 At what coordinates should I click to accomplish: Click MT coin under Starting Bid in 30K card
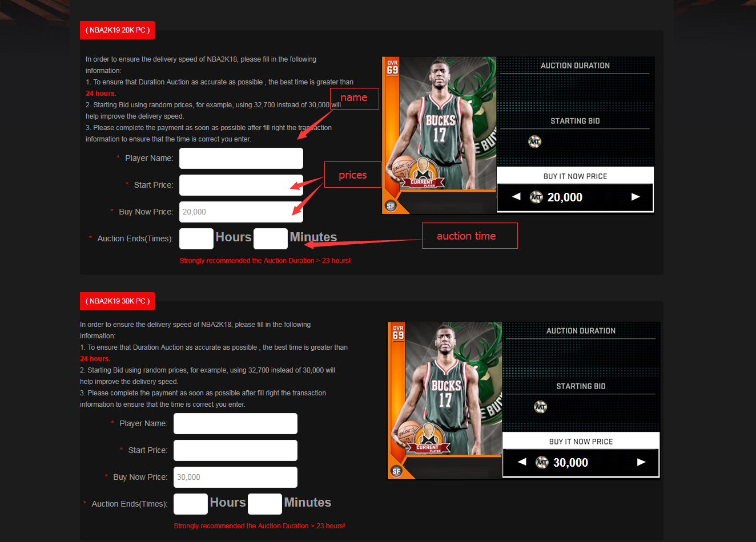tap(540, 407)
